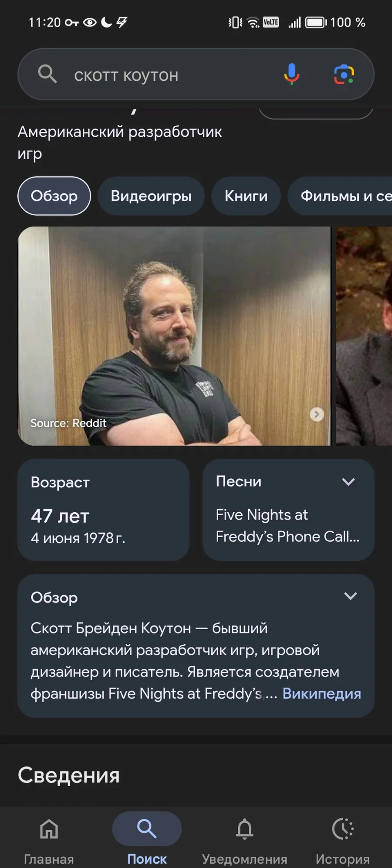This screenshot has height=868, width=392.
Task: Tap the arrow icon on the photo
Action: [317, 414]
